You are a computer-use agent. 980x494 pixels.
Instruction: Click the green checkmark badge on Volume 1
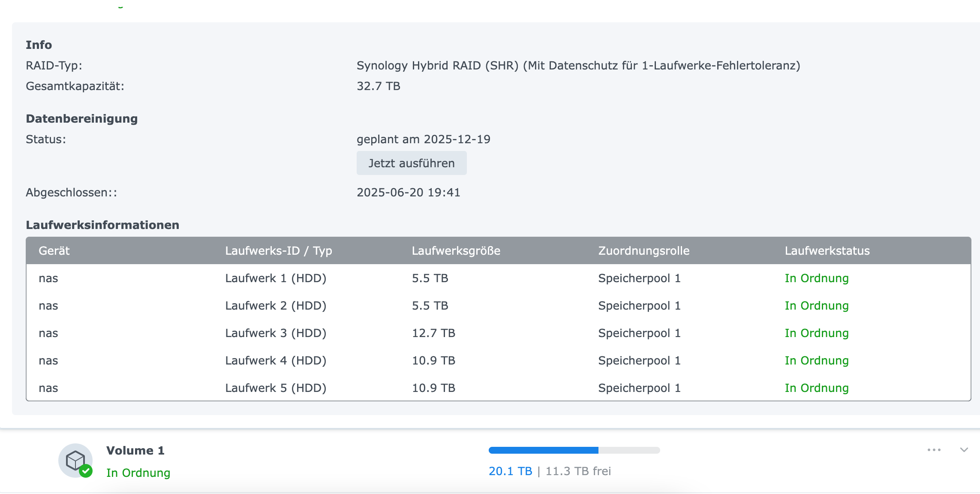86,471
